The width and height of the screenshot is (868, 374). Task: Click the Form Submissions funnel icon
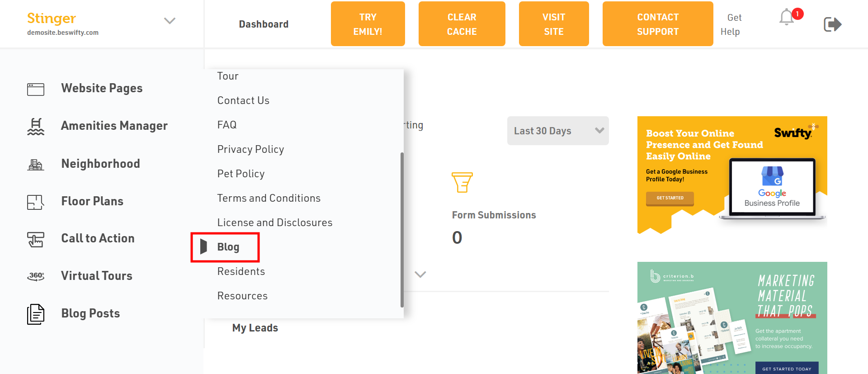coord(462,182)
